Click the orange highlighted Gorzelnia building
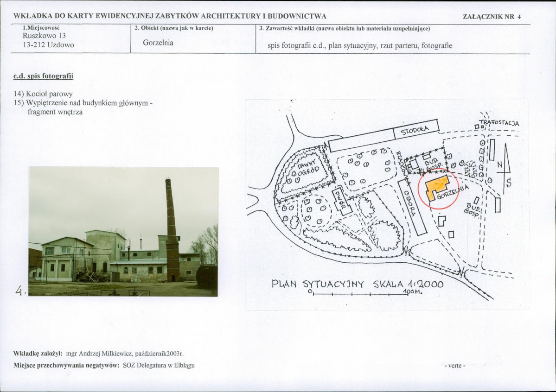The image size is (556, 392). (x=436, y=188)
